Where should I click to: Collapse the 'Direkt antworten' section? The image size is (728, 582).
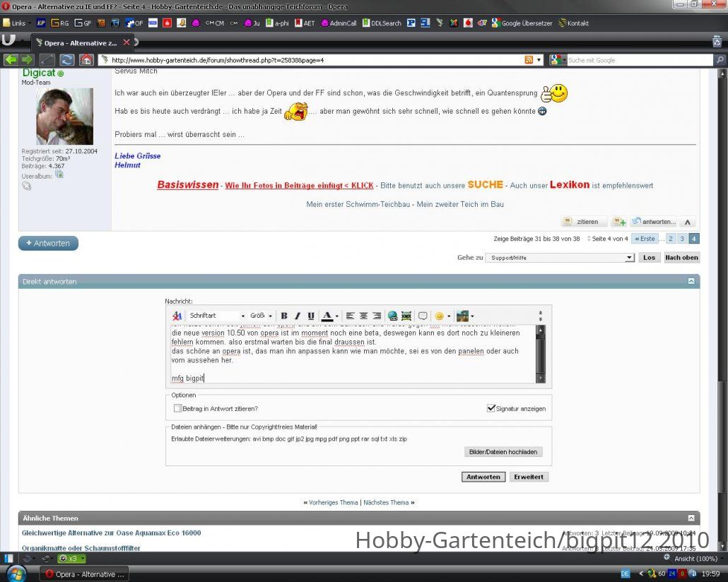[691, 281]
